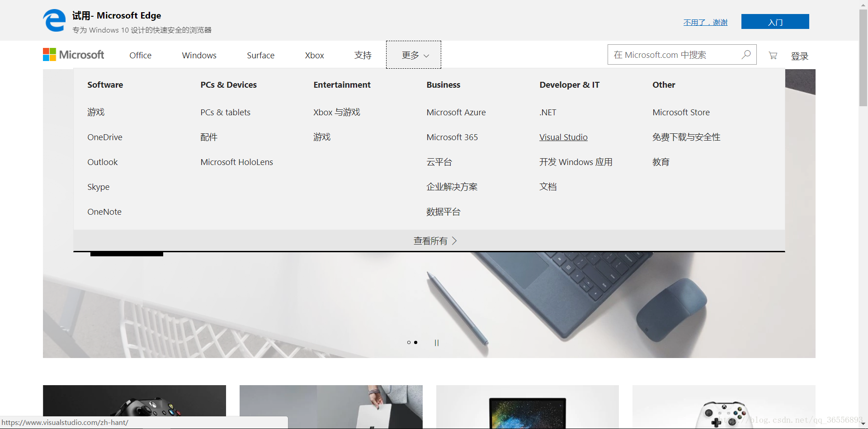Image resolution: width=868 pixels, height=429 pixels.
Task: Click the search magnifier icon
Action: [746, 55]
